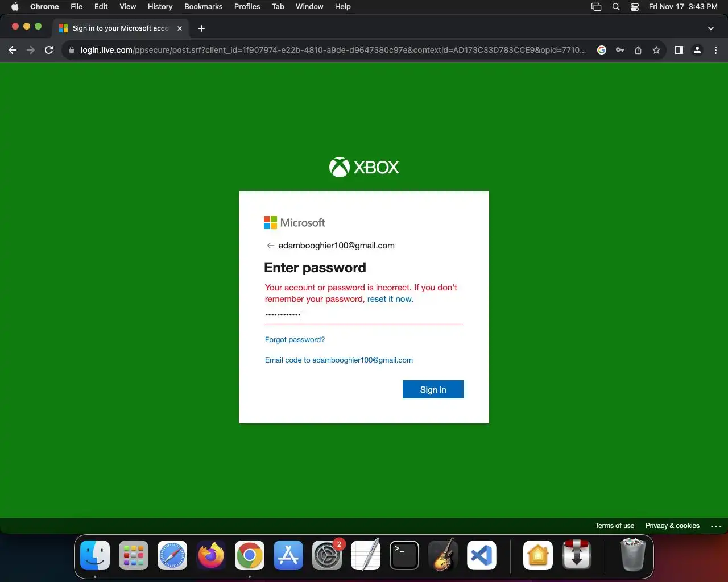Click the share page icon

[638, 50]
